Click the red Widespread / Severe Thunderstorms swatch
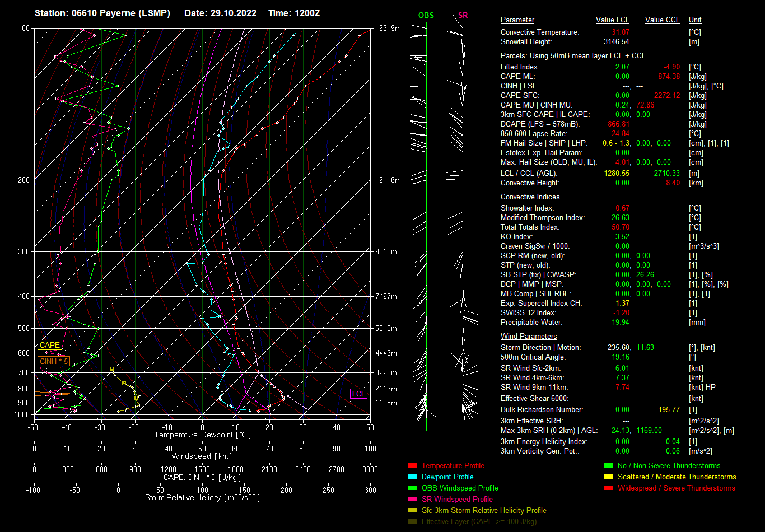 point(609,488)
